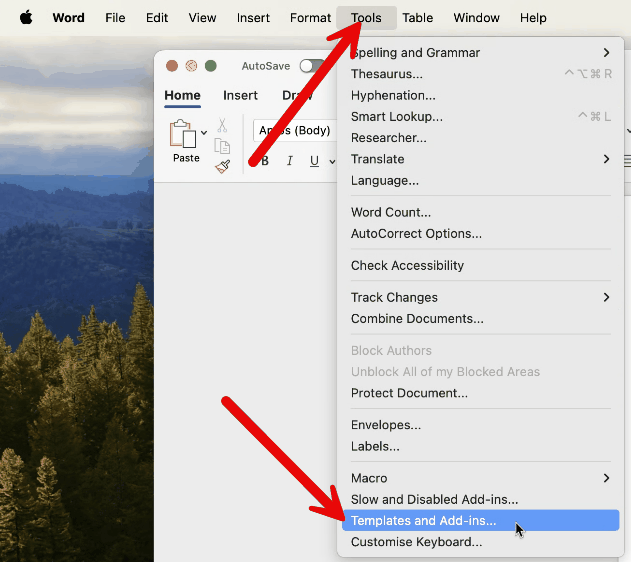Click the yellow minimize window button
The image size is (631, 562).
click(x=192, y=66)
